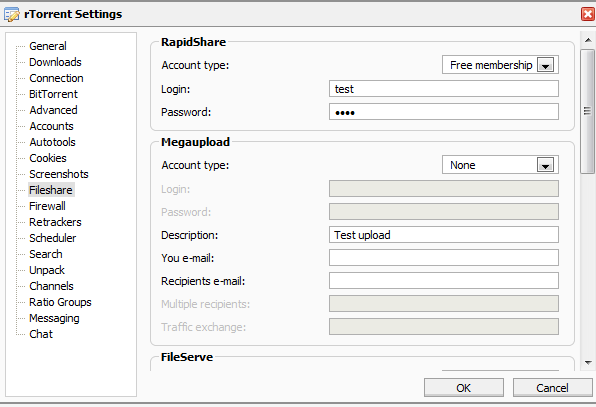
Task: Click the OK button
Action: coord(464,388)
